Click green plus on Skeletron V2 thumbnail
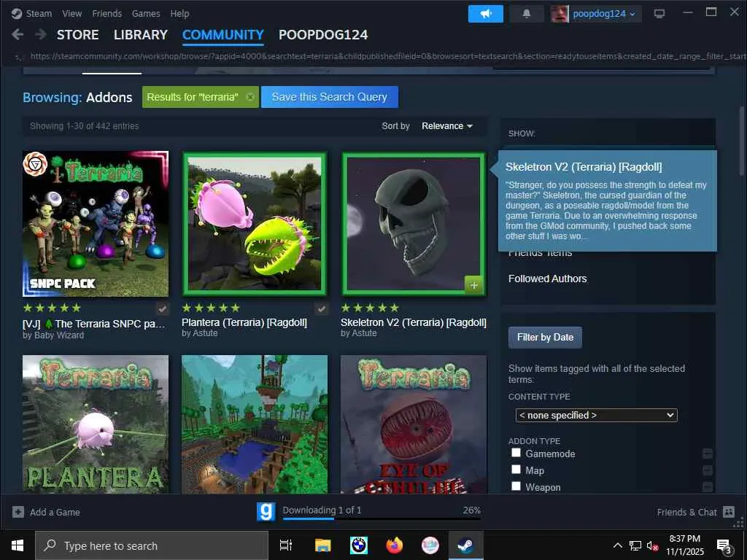The image size is (747, 560). pos(473,285)
